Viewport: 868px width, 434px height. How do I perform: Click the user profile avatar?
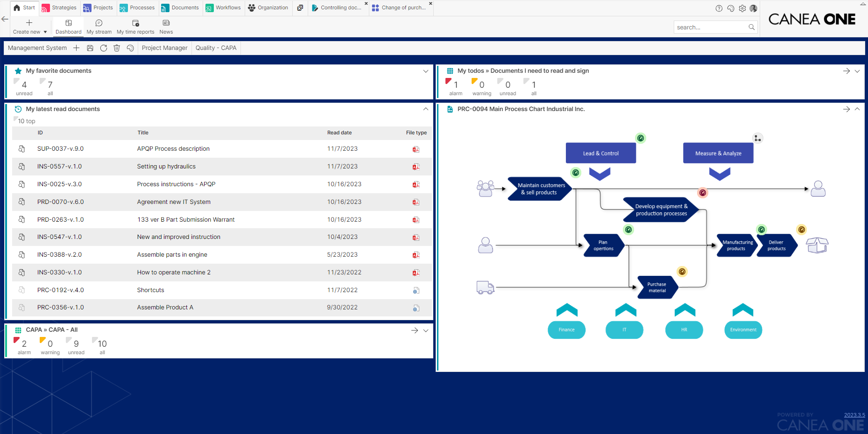(x=754, y=8)
